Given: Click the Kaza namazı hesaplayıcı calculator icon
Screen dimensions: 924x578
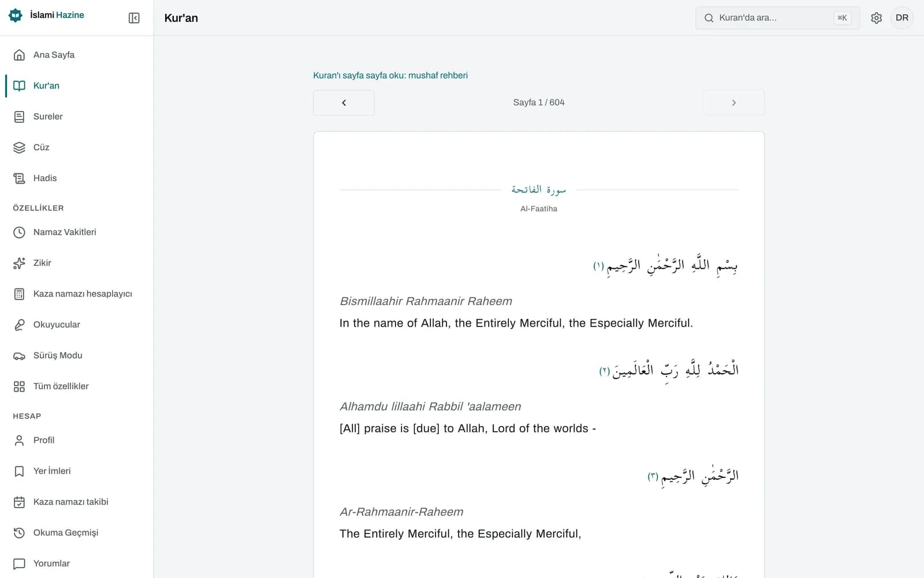Looking at the screenshot, I should pyautogui.click(x=19, y=294).
